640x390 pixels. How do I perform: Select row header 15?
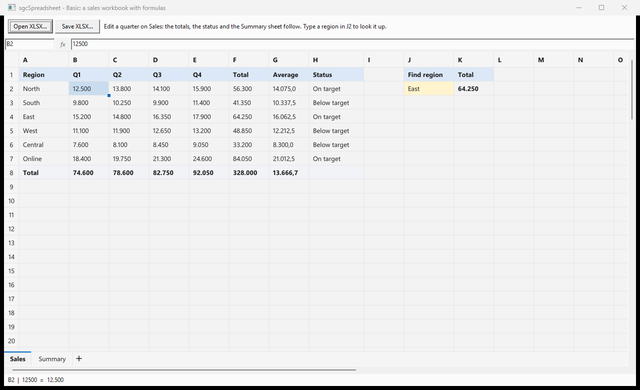point(11,271)
